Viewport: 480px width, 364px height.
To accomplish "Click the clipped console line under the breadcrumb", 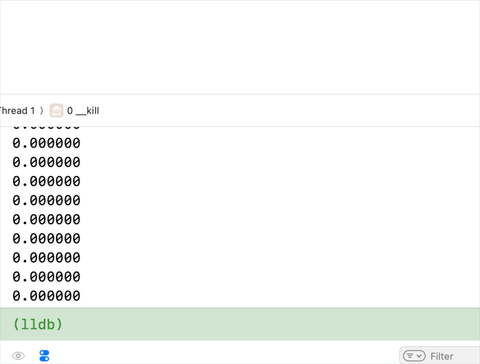I will tap(46, 127).
